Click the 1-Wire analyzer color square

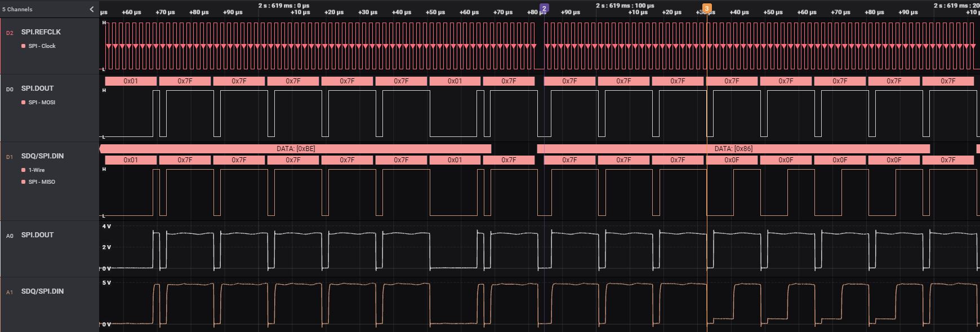coord(23,170)
